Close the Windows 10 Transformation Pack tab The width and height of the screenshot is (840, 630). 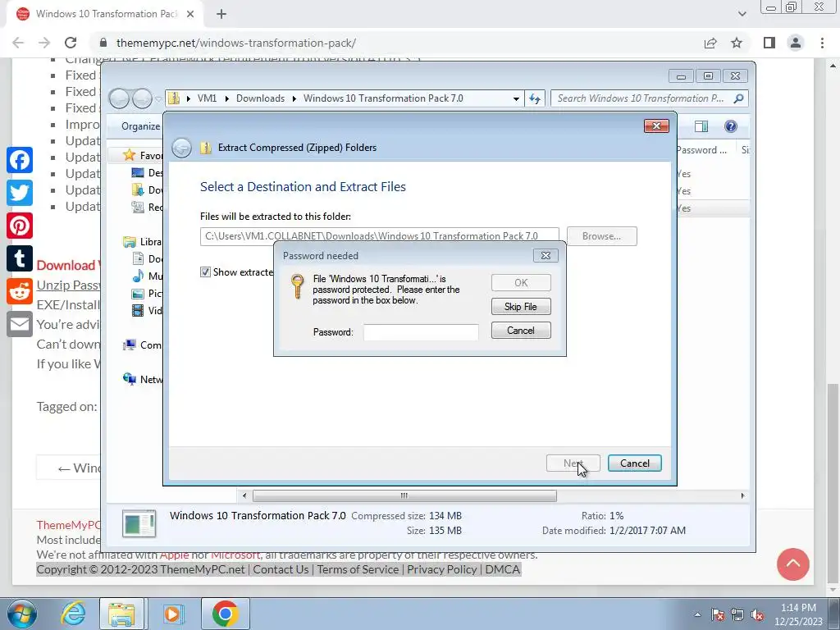190,14
